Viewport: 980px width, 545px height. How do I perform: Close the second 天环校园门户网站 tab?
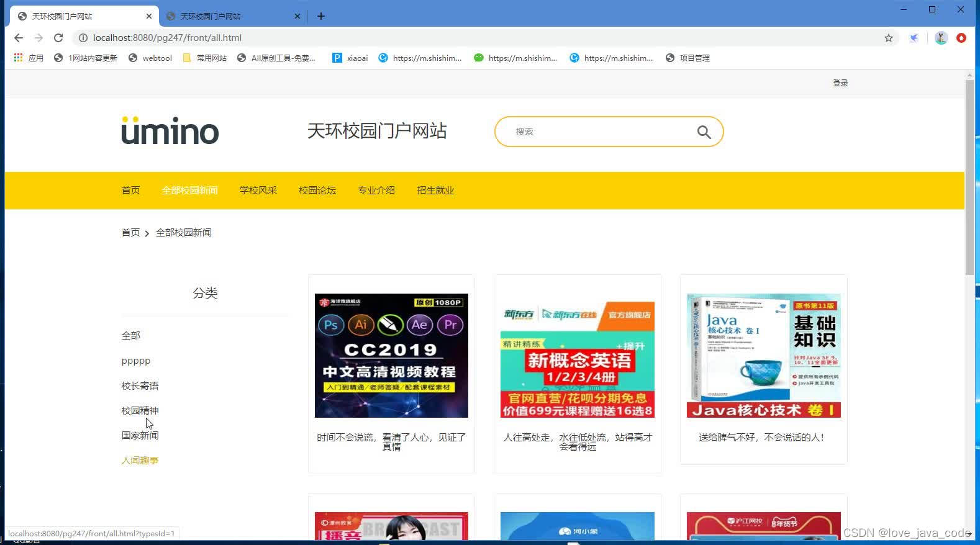(297, 16)
